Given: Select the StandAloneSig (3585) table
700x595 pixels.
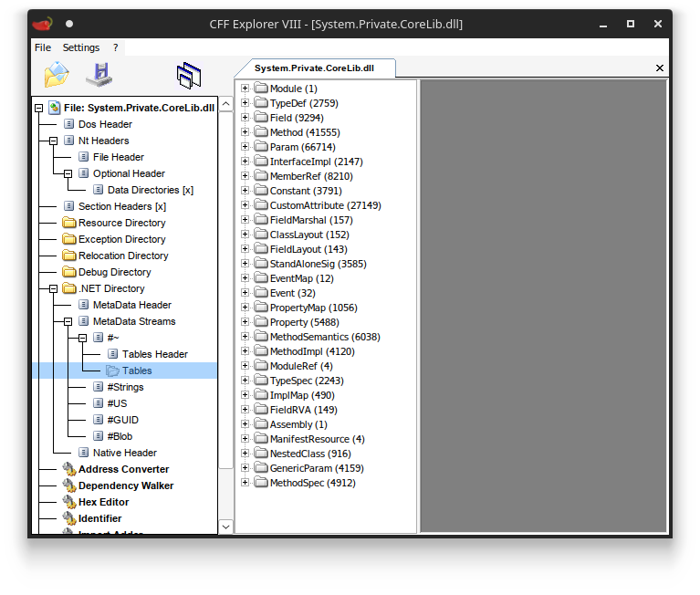Looking at the screenshot, I should click(x=318, y=264).
